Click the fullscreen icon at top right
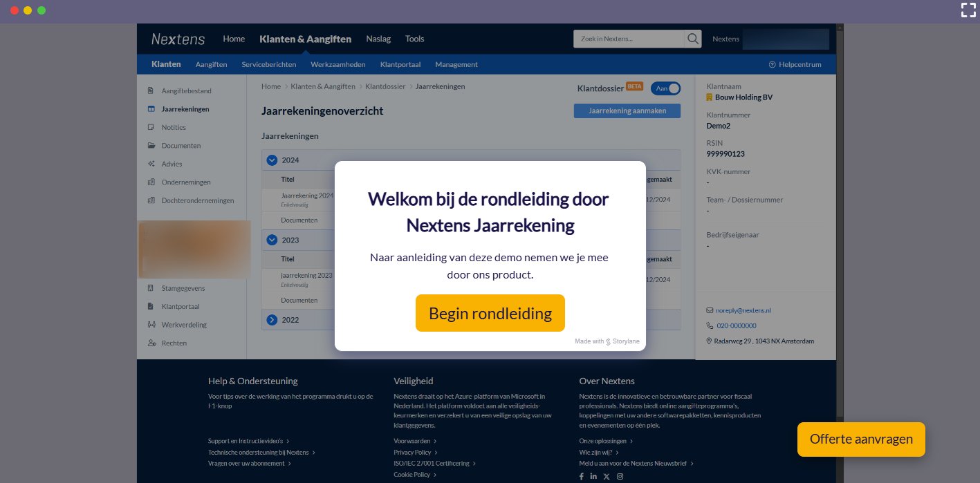 968,10
